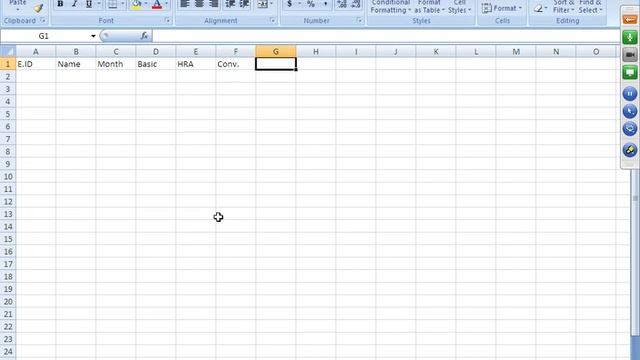This screenshot has width=640, height=360.
Task: Click into the formula bar
Action: click(386, 36)
